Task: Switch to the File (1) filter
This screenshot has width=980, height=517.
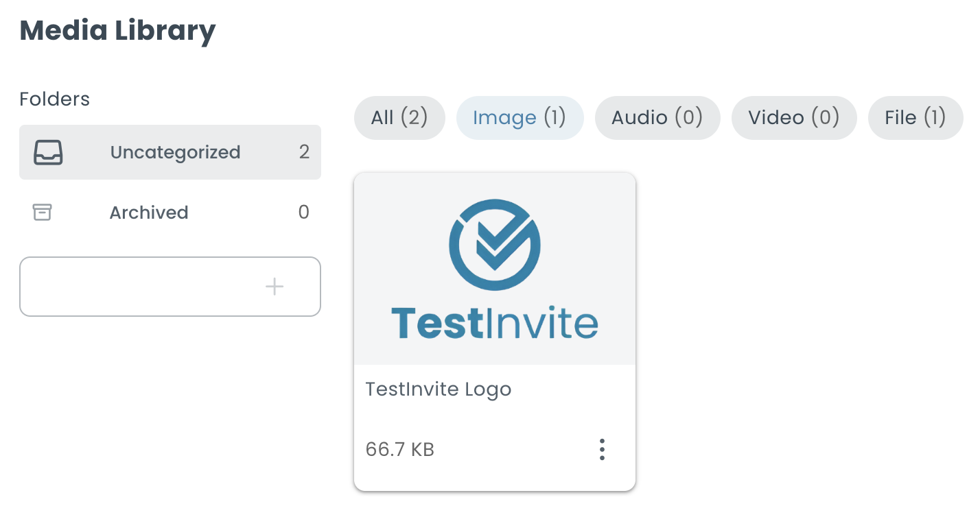Action: (x=915, y=118)
